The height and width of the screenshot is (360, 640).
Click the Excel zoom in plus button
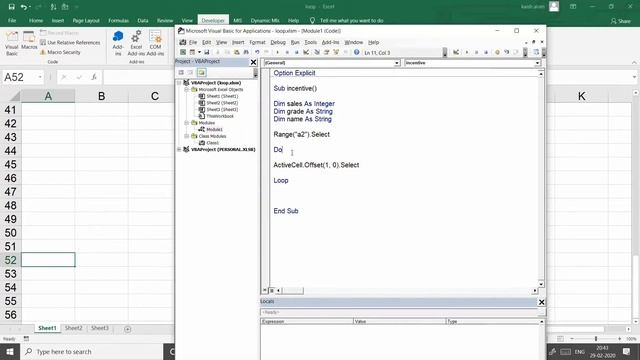pyautogui.click(x=620, y=339)
